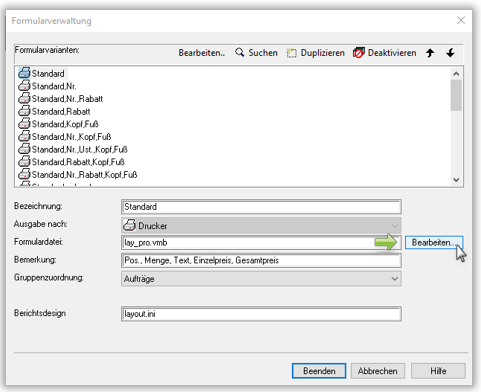
Task: Click the Suchen magnifier icon in toolbar
Action: 239,53
